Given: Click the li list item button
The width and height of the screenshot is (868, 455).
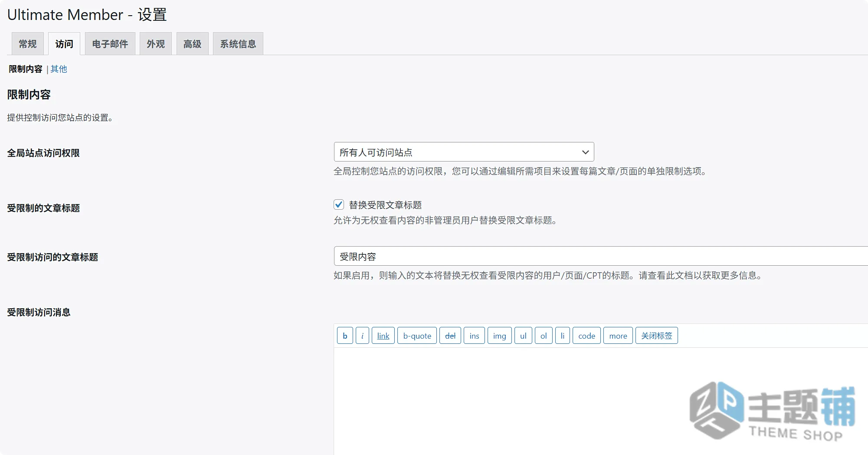Looking at the screenshot, I should pyautogui.click(x=563, y=336).
